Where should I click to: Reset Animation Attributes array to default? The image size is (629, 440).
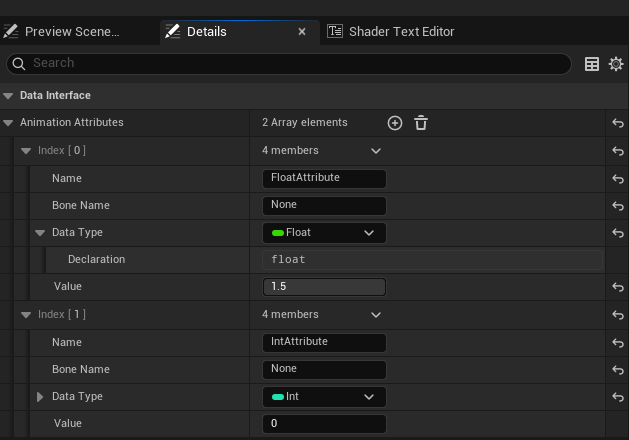(x=617, y=123)
